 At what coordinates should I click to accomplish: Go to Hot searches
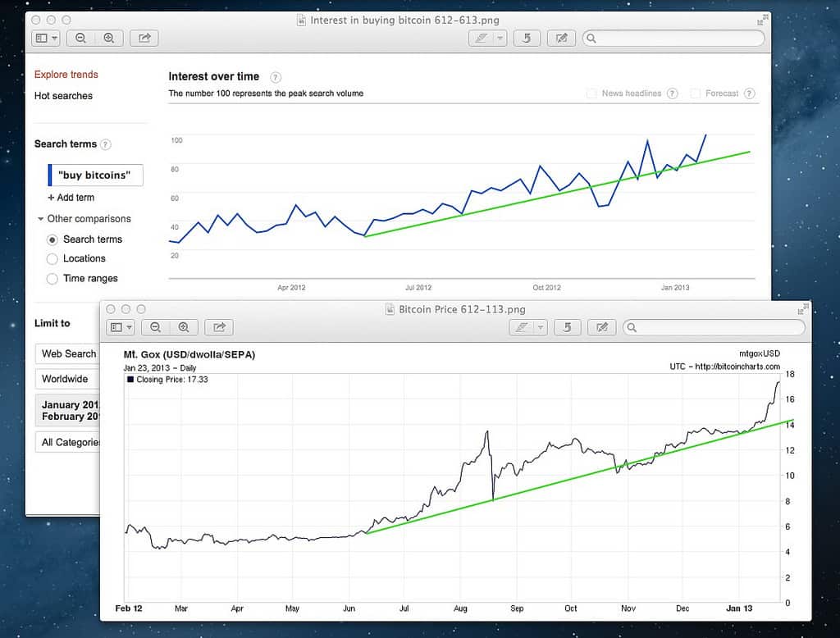pos(63,96)
